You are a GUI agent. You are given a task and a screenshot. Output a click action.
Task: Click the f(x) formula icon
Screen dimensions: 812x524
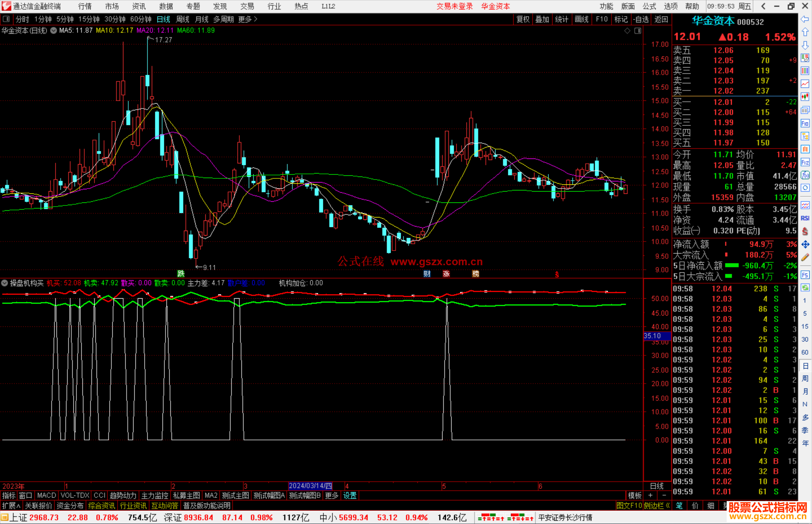pos(805,175)
